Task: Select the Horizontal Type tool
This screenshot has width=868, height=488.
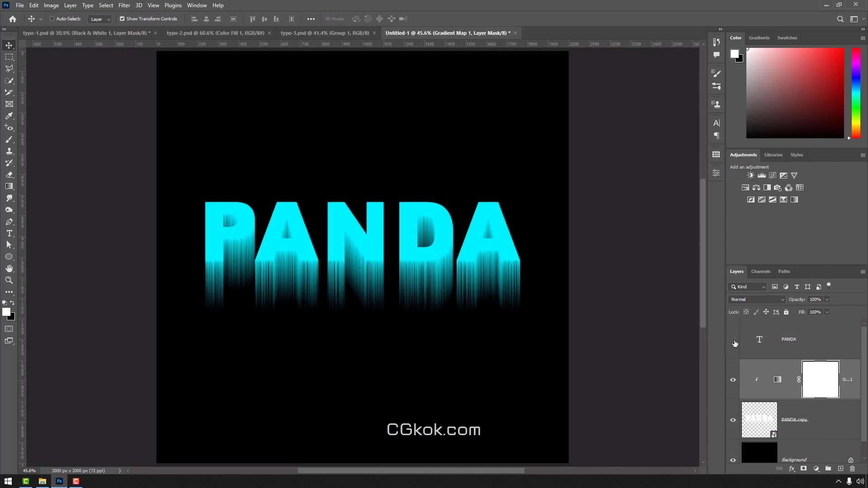Action: (9, 234)
